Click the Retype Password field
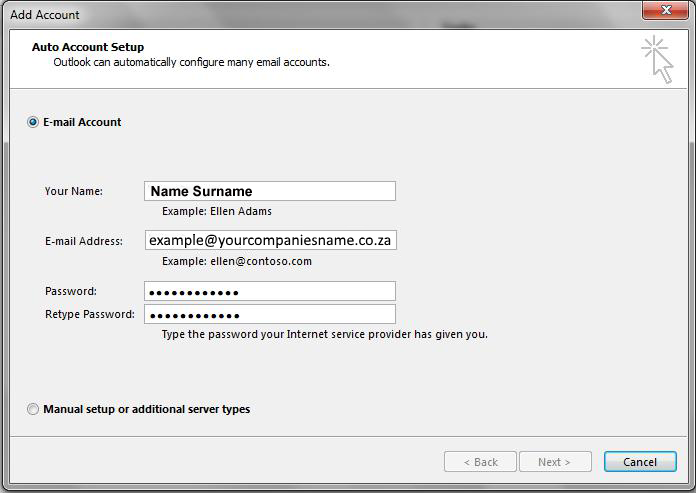The height and width of the screenshot is (493, 696). 270,314
